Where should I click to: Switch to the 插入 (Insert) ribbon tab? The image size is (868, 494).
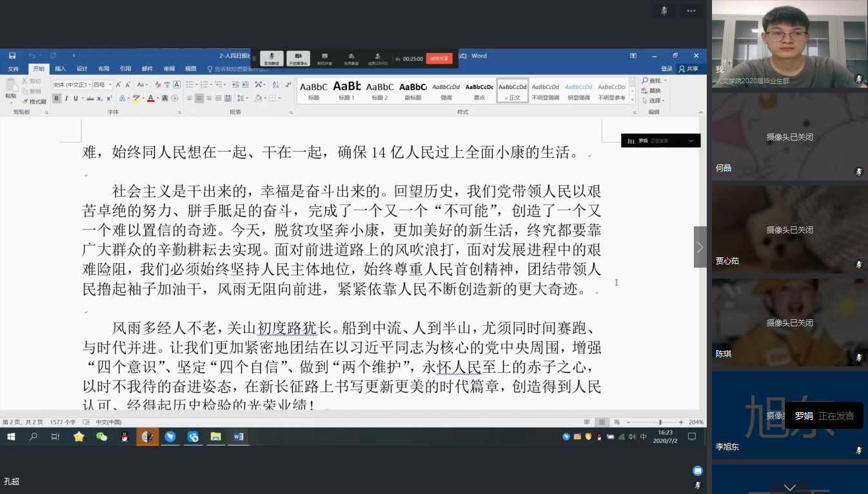(x=60, y=69)
